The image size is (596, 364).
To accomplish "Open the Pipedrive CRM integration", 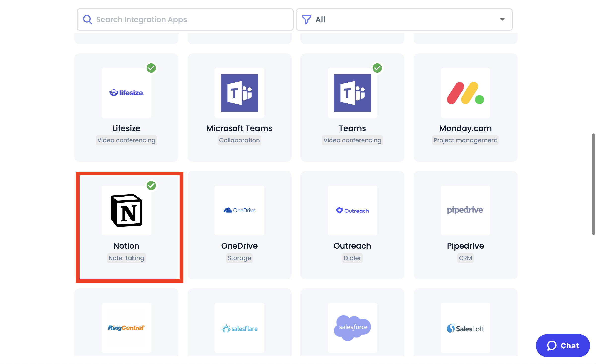I will click(x=465, y=211).
